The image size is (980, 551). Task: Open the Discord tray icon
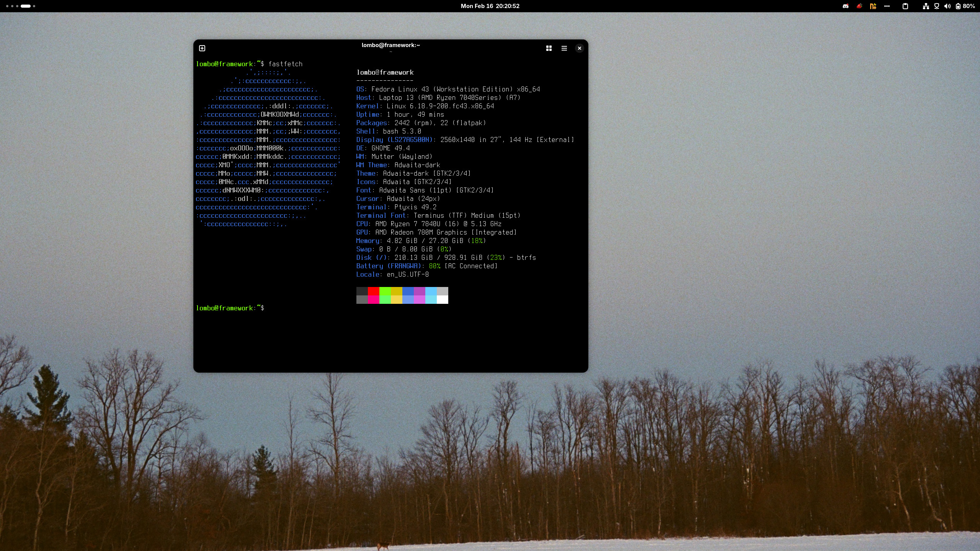[846, 6]
